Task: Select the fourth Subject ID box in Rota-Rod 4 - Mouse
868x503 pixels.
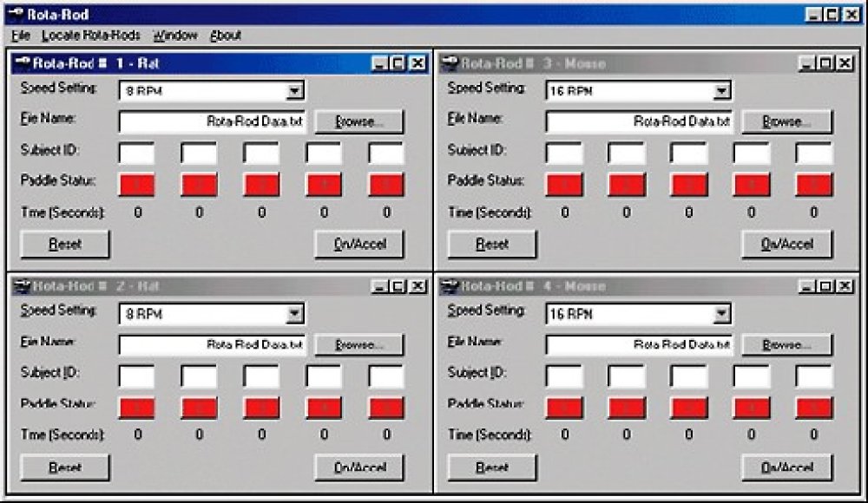Action: pyautogui.click(x=751, y=376)
